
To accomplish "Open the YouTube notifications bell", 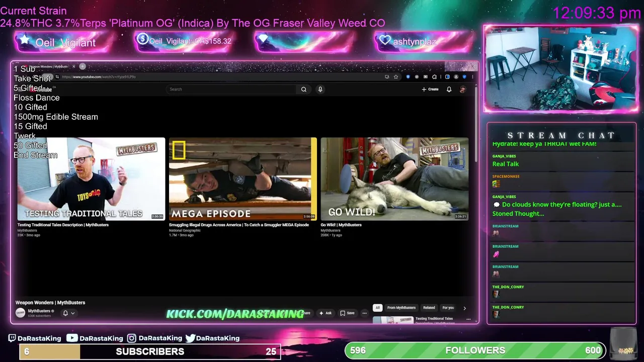I will (449, 89).
